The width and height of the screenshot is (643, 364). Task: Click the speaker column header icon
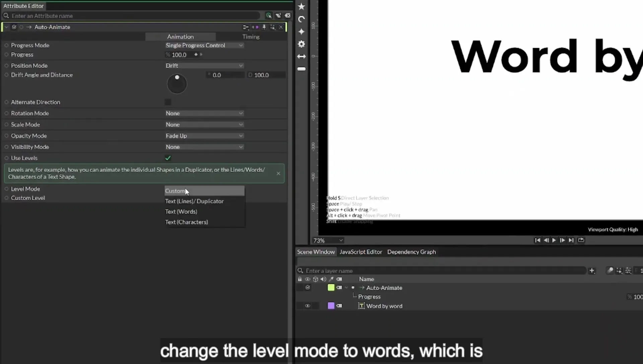(323, 279)
